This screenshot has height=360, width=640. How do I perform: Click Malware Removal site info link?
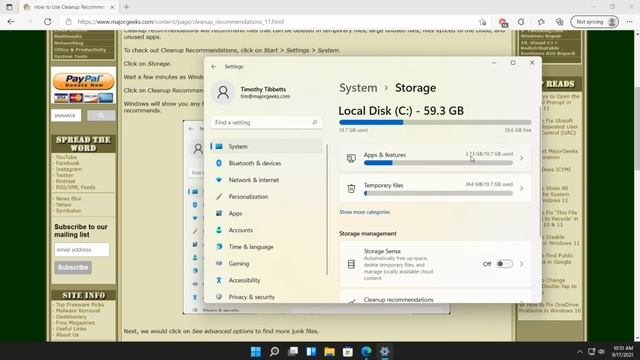point(78,311)
